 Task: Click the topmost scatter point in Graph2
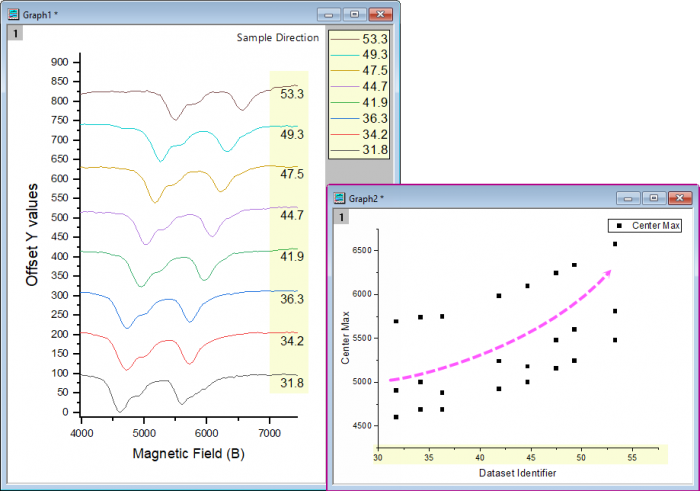pyautogui.click(x=615, y=244)
